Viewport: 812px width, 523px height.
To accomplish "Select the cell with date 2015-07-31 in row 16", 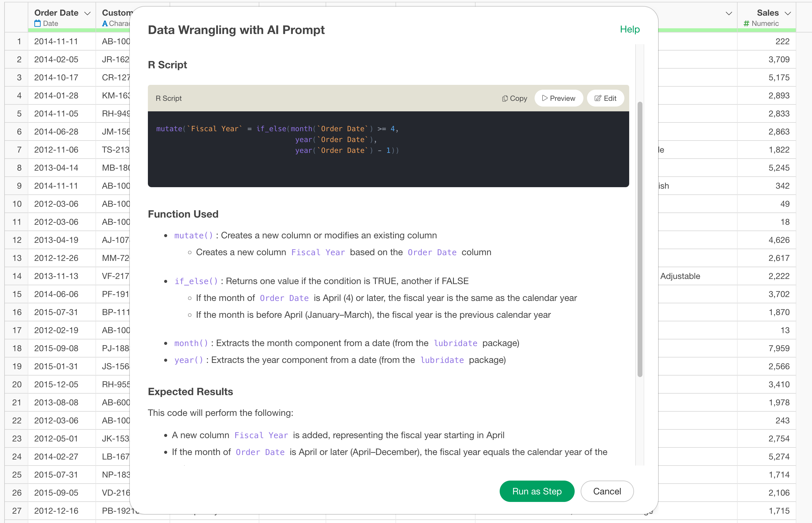I will 56,312.
